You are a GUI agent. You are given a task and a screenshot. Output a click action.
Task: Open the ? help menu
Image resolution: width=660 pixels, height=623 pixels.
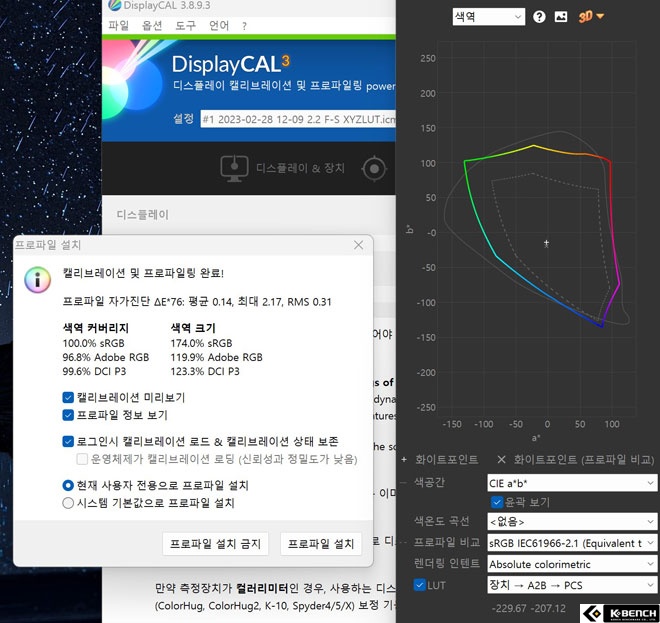click(245, 26)
